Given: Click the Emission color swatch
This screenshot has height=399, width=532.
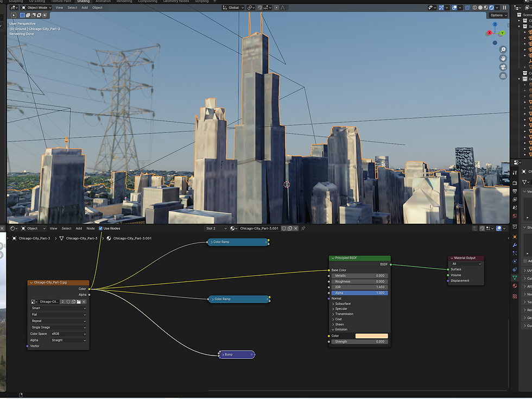Looking at the screenshot, I should point(371,336).
